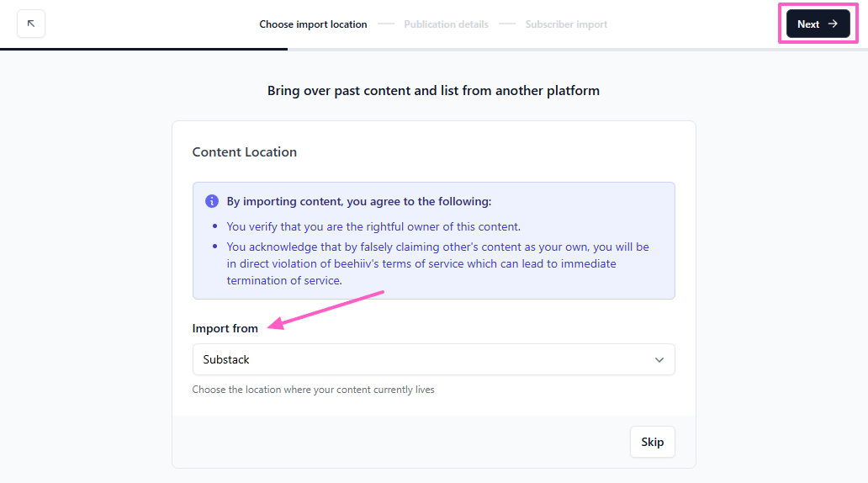Click the rightful owner verification bullet
This screenshot has width=868, height=483.
pos(373,226)
